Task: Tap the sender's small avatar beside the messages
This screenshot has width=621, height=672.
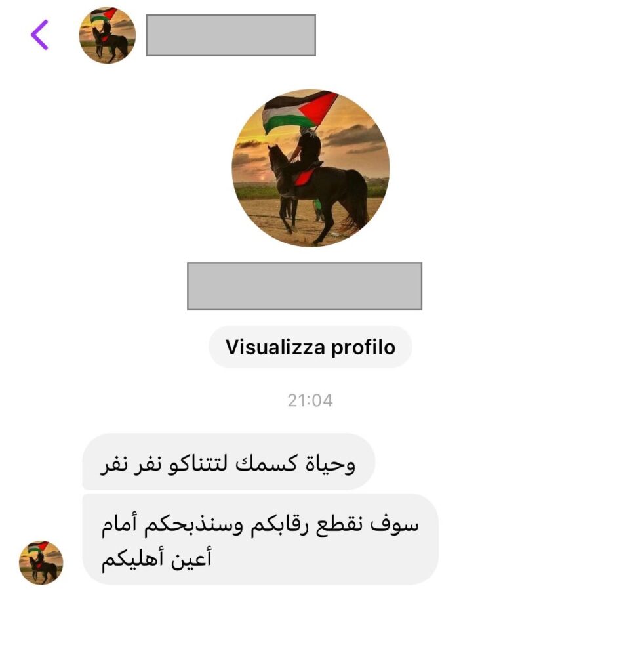Action: 41,562
